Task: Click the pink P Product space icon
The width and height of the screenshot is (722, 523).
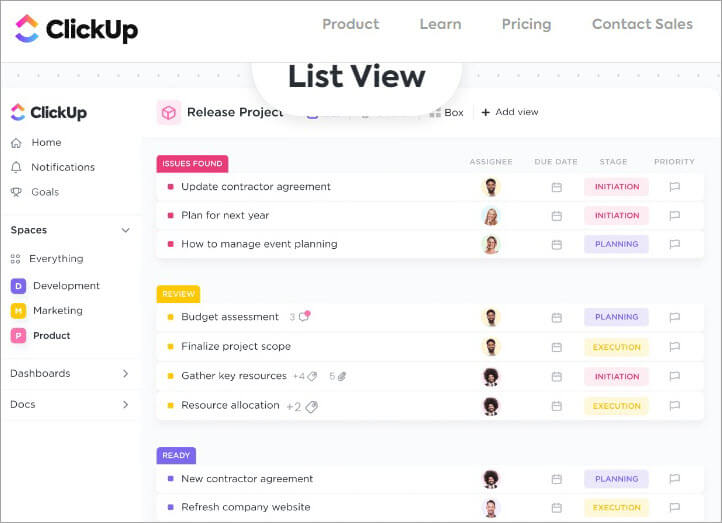Action: [18, 336]
